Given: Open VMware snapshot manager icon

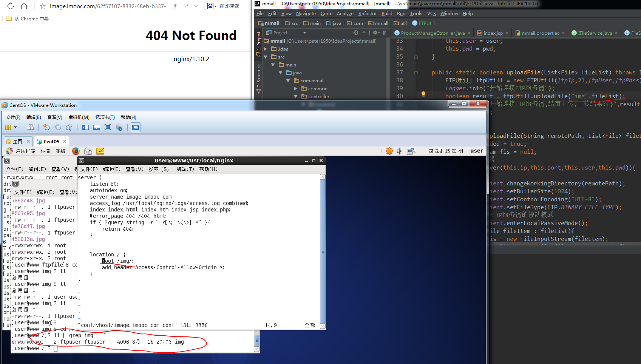Looking at the screenshot, I should click(69, 128).
